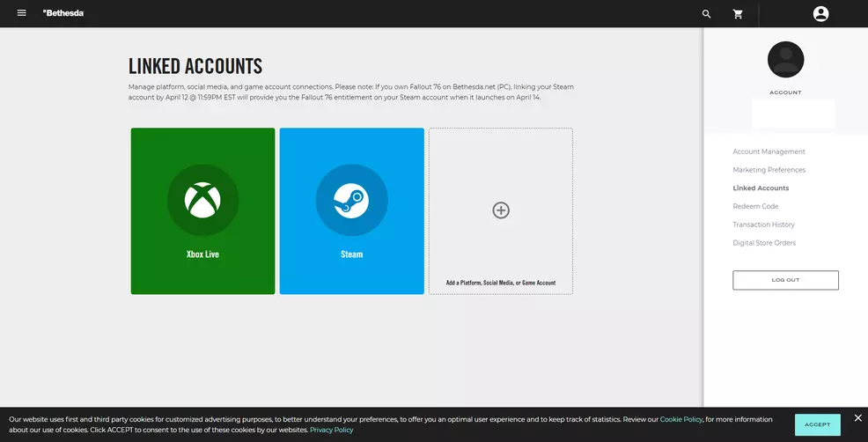Click the sidebar profile avatar
Image resolution: width=868 pixels, height=442 pixels.
pyautogui.click(x=785, y=59)
